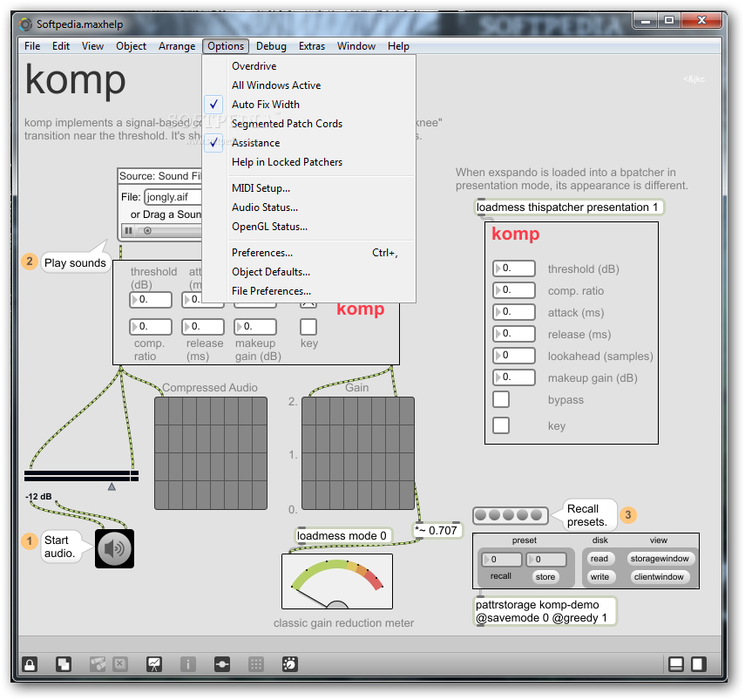Screen dimensions: 745x700
Task: Click the jongly.aif file name field
Action: pos(173,197)
